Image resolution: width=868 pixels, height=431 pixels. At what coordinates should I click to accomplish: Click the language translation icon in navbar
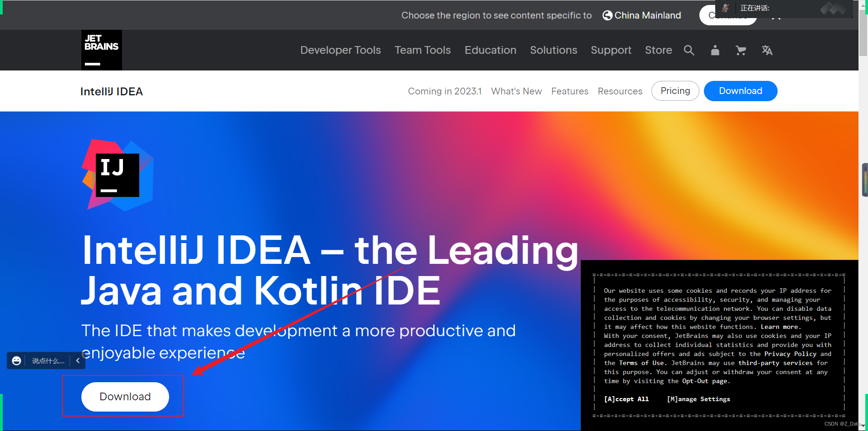click(767, 50)
